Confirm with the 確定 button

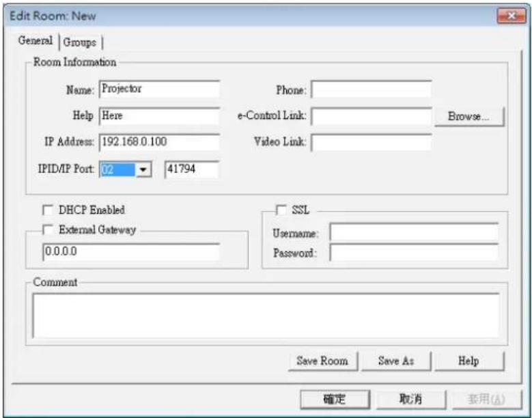click(335, 400)
